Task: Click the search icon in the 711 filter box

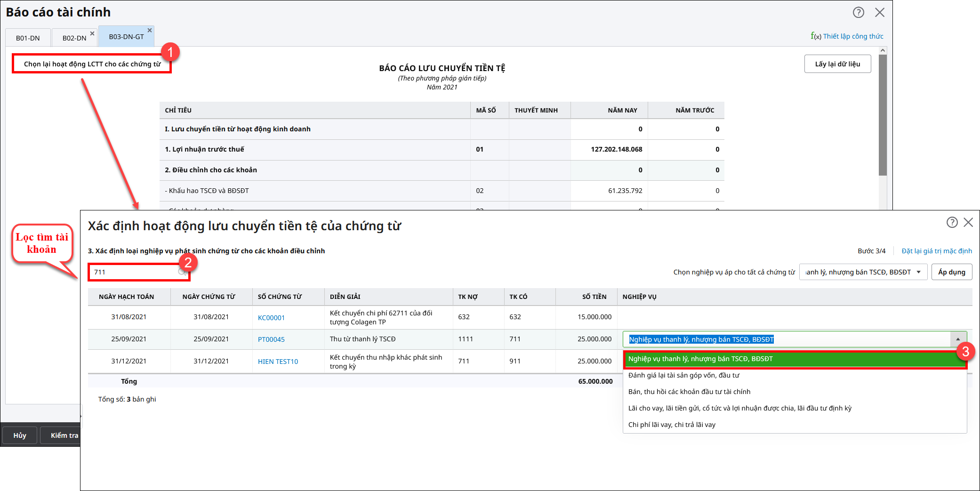Action: (x=181, y=272)
